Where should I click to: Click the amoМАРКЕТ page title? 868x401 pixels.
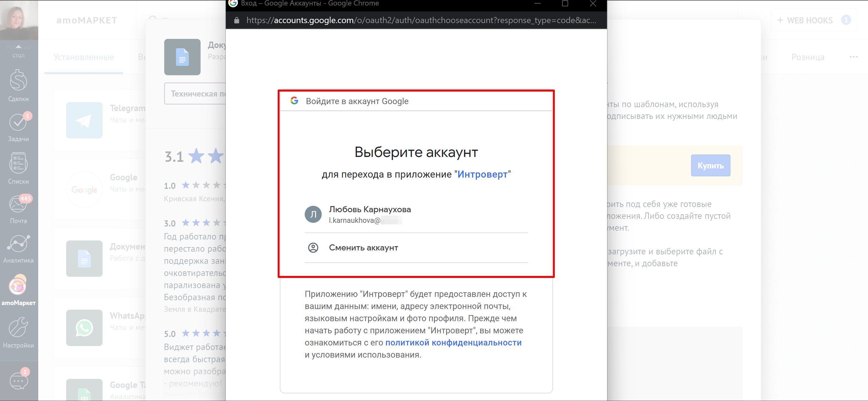(x=87, y=20)
